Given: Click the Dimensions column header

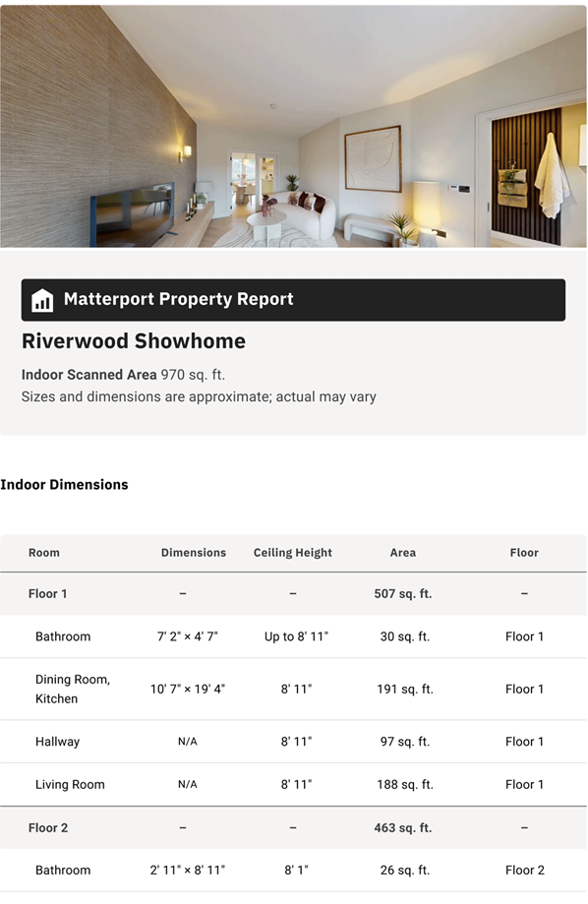Looking at the screenshot, I should (194, 553).
